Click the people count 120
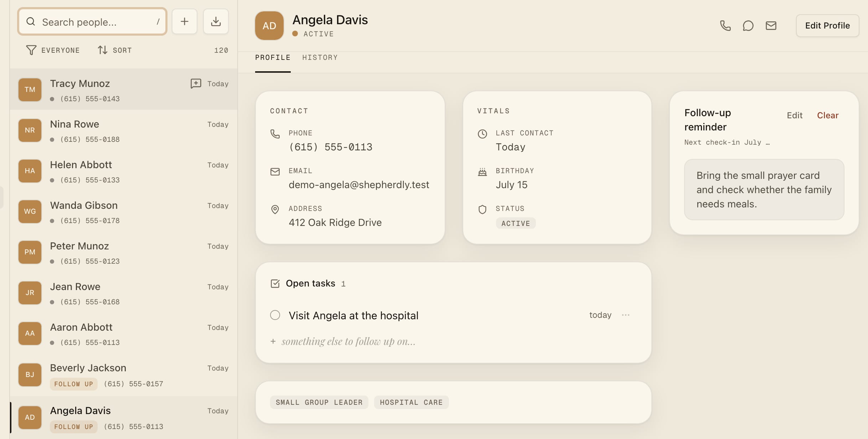868x439 pixels. tap(221, 50)
